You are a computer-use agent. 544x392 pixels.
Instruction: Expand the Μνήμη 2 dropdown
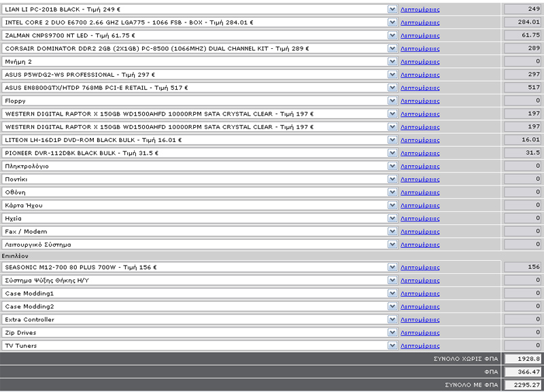392,62
